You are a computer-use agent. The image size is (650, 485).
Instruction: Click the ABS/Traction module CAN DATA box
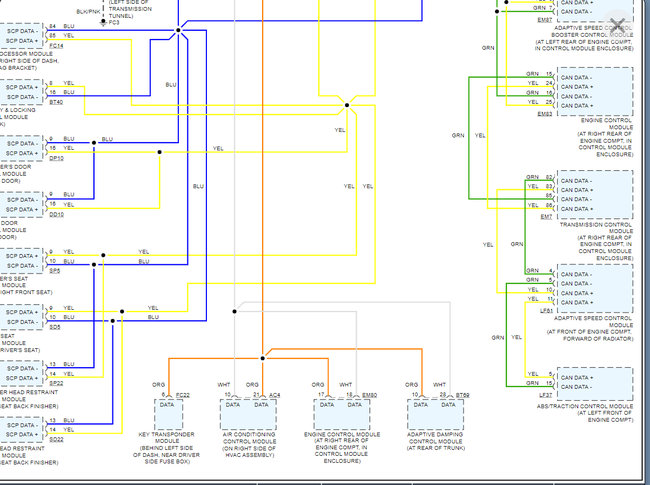coord(595,383)
